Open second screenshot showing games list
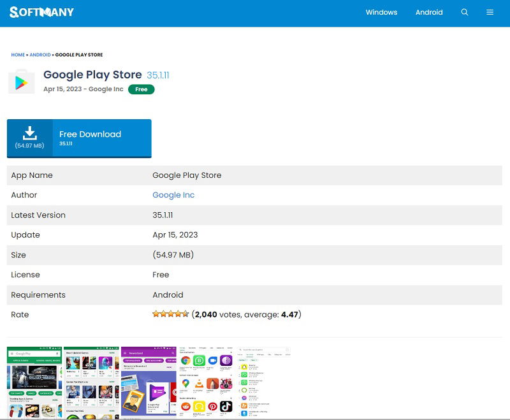Image resolution: width=510 pixels, height=420 pixels. tap(91, 382)
